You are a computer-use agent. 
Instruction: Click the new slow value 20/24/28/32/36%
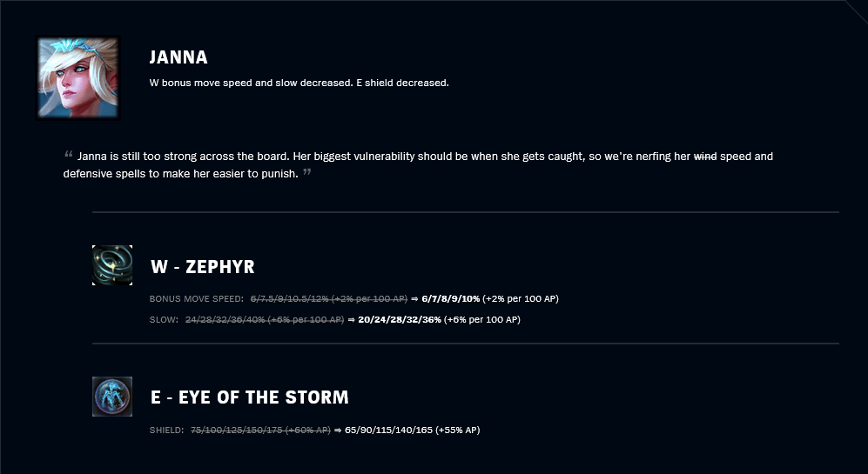pos(400,320)
